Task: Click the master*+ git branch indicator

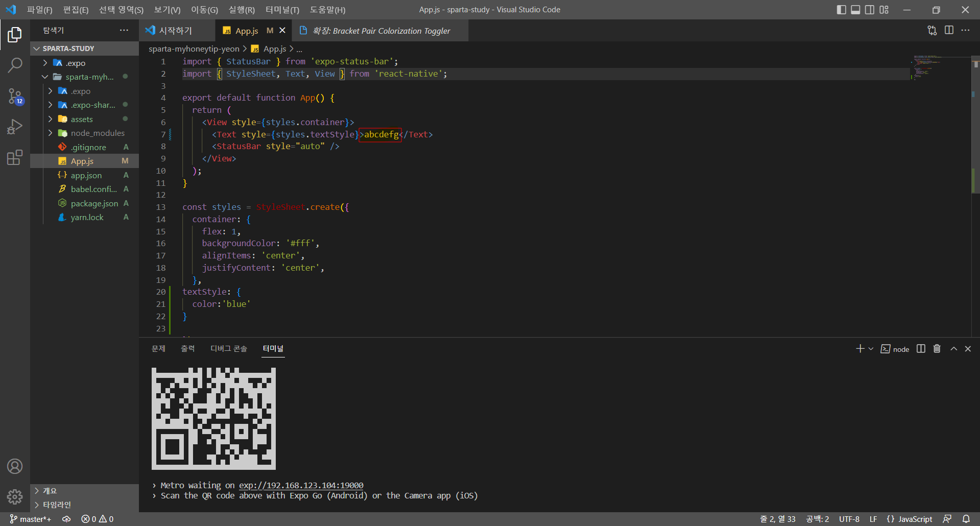Action: point(30,519)
